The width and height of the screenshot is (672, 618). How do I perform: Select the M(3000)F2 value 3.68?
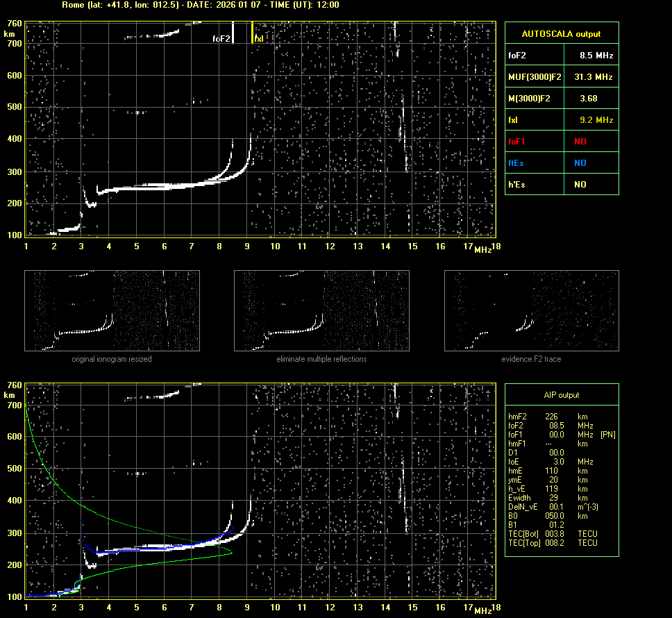click(x=588, y=99)
